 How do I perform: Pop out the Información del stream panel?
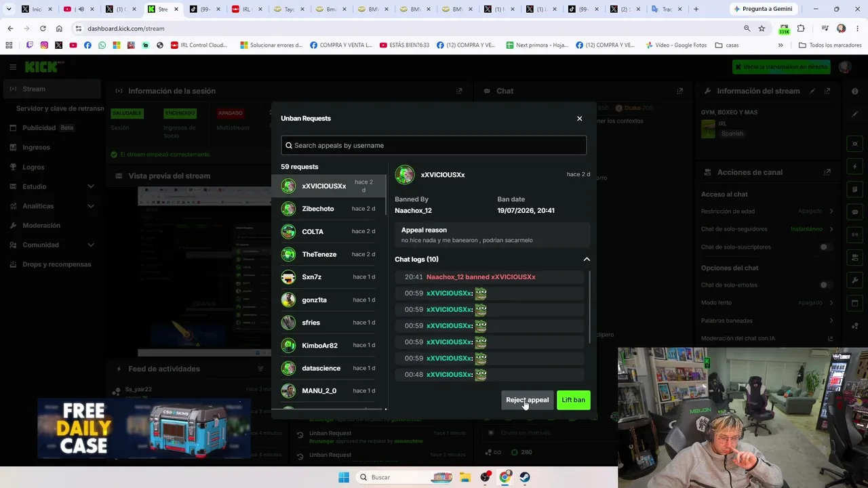(827, 91)
